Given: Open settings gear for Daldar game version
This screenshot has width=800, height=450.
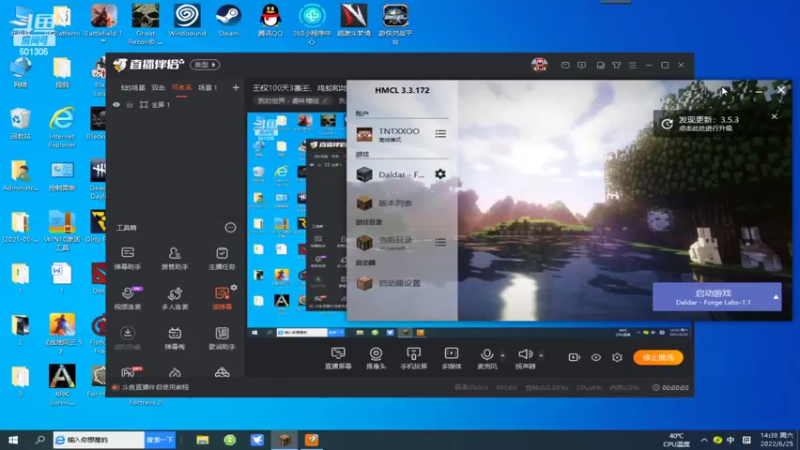Looking at the screenshot, I should click(x=440, y=174).
